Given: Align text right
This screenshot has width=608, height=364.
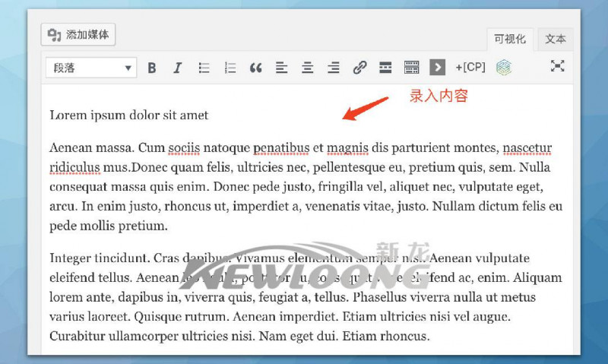Looking at the screenshot, I should 333,68.
